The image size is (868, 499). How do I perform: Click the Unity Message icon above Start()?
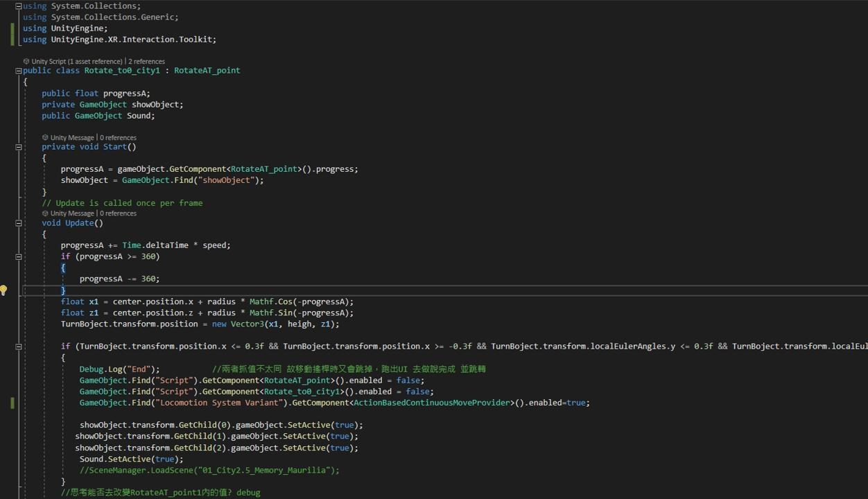44,137
